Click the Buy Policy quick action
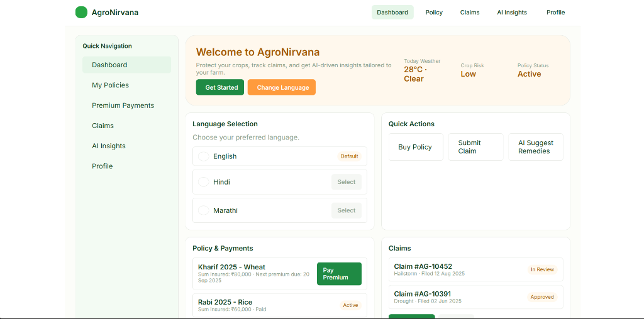Viewport: 644px width, 319px height. tap(416, 147)
